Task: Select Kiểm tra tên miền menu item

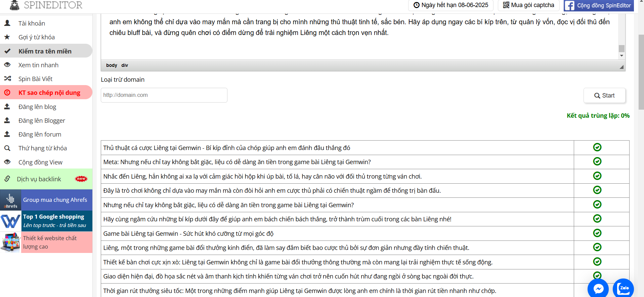Action: [46, 51]
